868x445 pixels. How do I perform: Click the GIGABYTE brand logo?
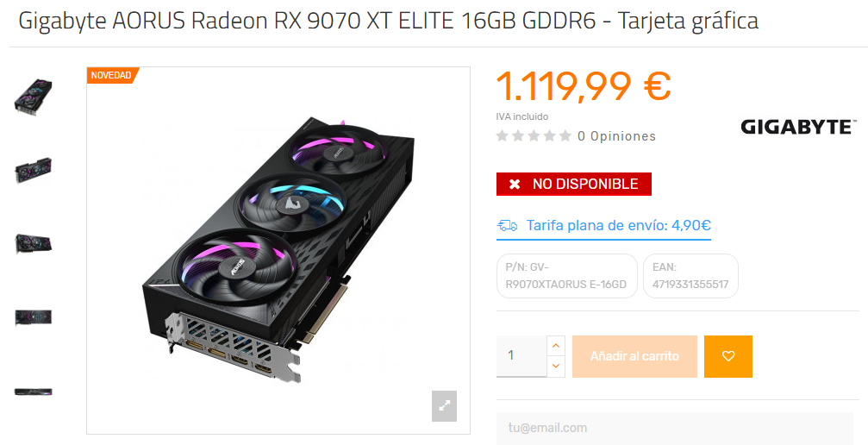click(798, 127)
